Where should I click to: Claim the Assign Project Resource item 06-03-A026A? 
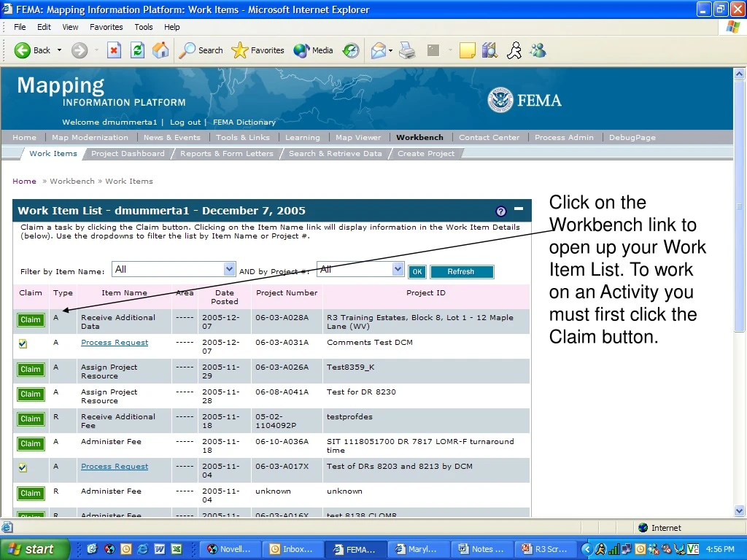click(31, 370)
